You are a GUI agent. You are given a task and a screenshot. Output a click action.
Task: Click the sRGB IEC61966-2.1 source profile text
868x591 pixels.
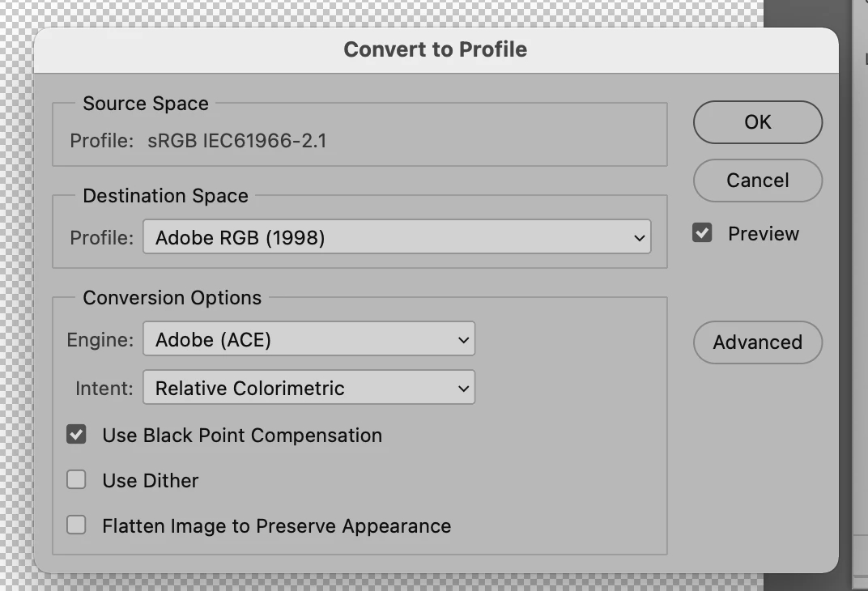pyautogui.click(x=237, y=141)
